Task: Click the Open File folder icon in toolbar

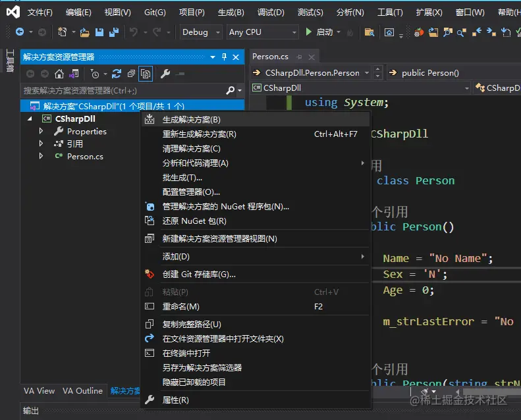Action: coord(85,32)
